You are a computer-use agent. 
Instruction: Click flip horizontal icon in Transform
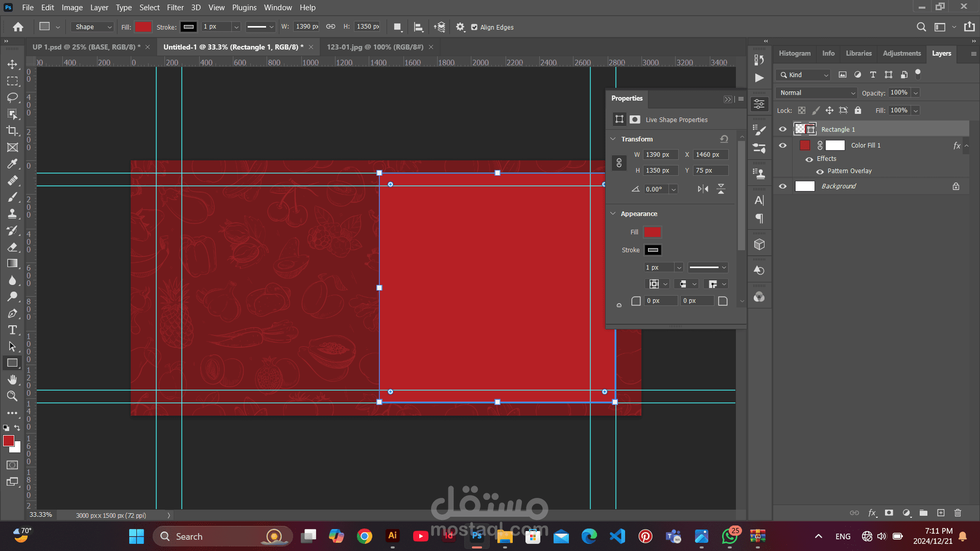[x=703, y=189]
